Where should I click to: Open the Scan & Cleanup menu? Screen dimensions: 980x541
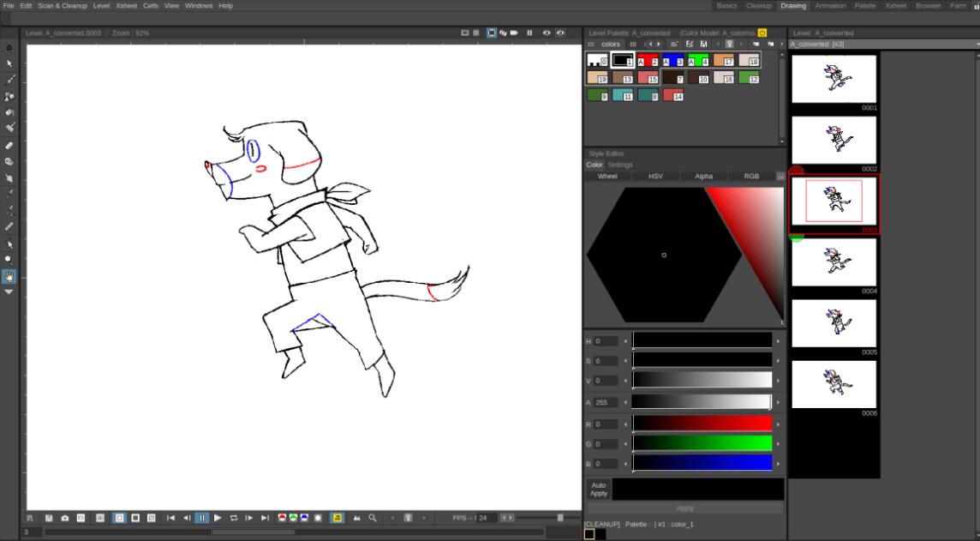63,6
